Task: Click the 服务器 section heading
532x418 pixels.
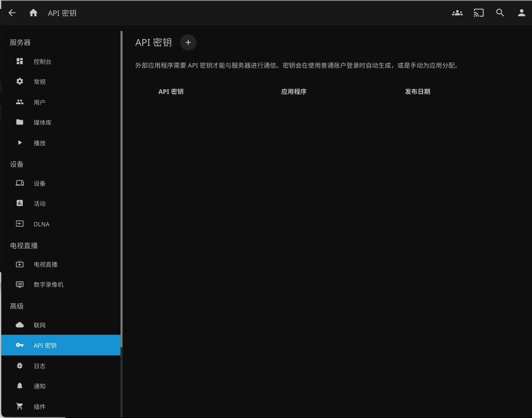Action: [x=20, y=42]
